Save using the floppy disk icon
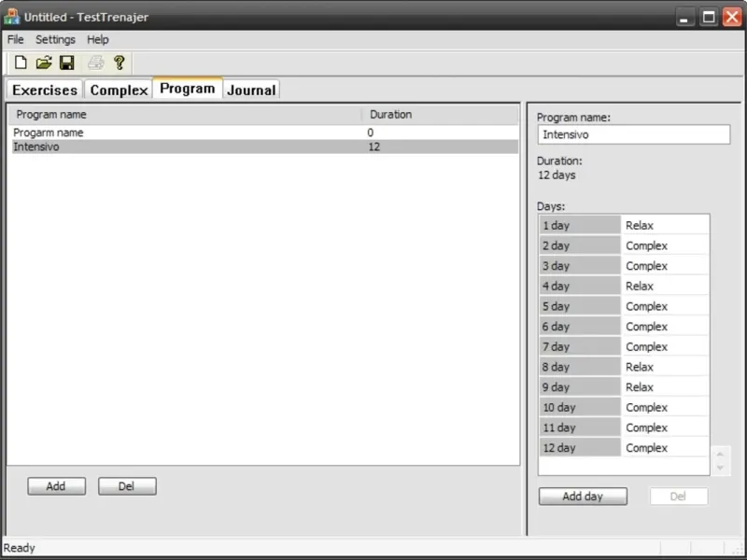The width and height of the screenshot is (747, 560). 66,63
